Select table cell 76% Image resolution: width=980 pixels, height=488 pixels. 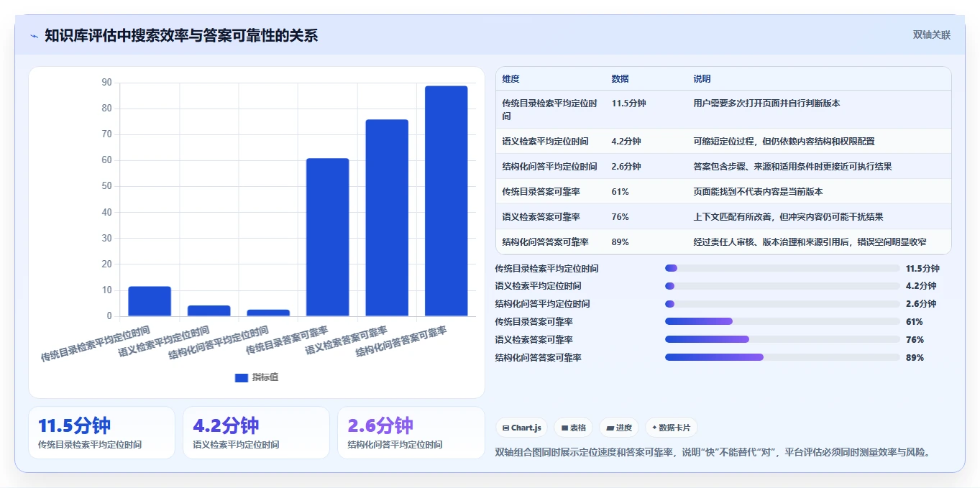[x=620, y=216]
